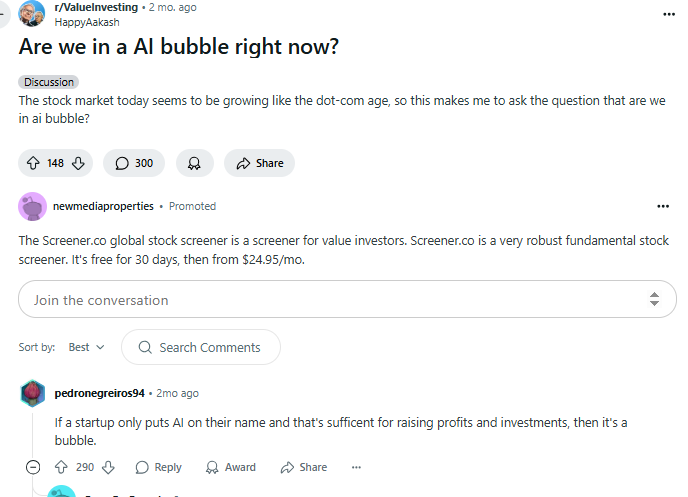This screenshot has height=497, width=688.
Task: Share the AI bubble post
Action: coord(259,163)
